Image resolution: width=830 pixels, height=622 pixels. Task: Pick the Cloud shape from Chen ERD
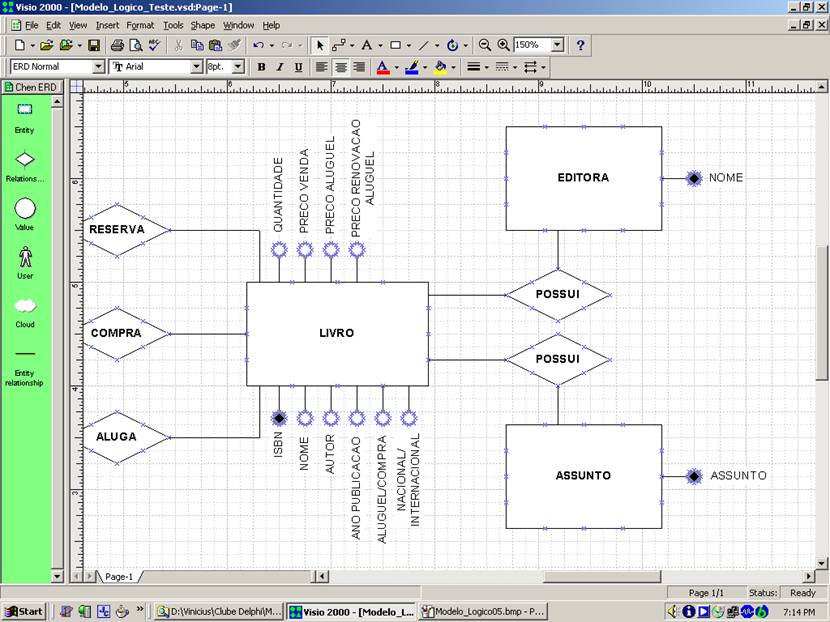(x=25, y=306)
